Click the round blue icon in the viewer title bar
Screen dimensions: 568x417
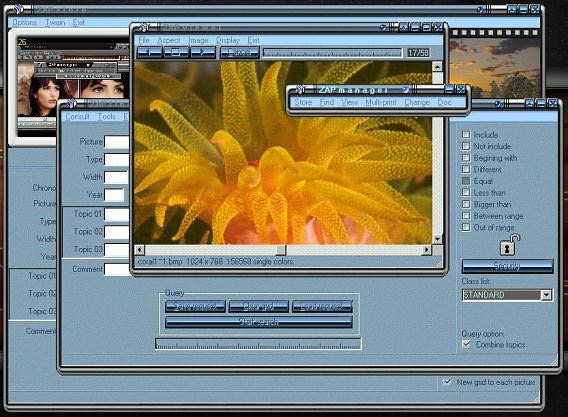[x=383, y=27]
